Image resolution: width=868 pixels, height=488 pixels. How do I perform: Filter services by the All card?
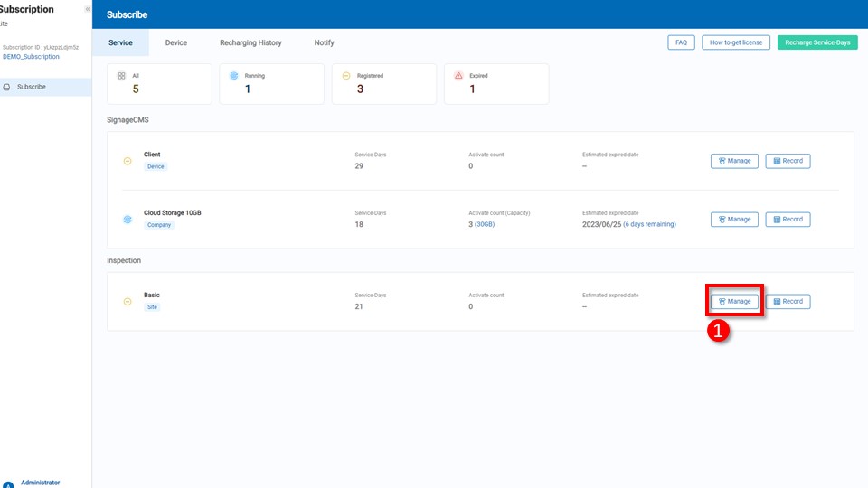coord(159,84)
